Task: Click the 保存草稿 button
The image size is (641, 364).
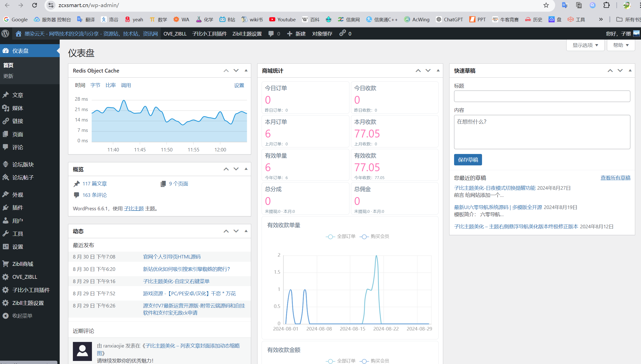Action: pos(468,160)
